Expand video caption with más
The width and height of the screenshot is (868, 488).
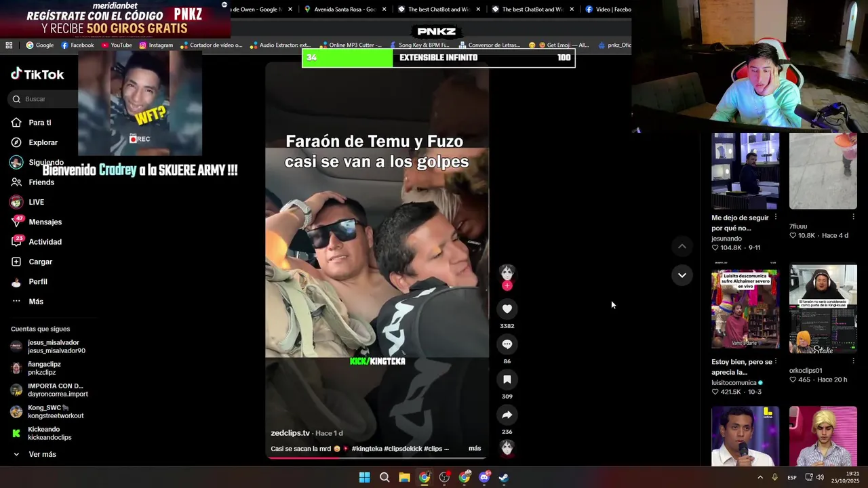coord(475,449)
